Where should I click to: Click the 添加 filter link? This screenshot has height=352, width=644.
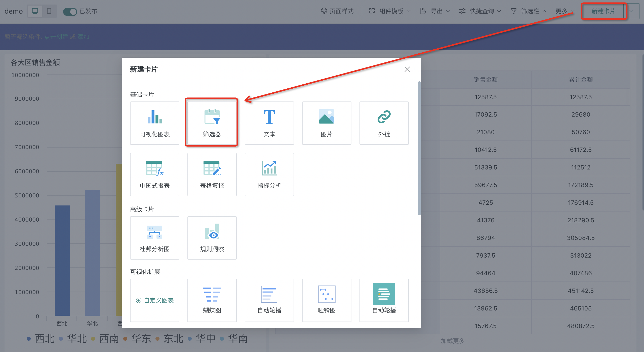click(x=83, y=37)
